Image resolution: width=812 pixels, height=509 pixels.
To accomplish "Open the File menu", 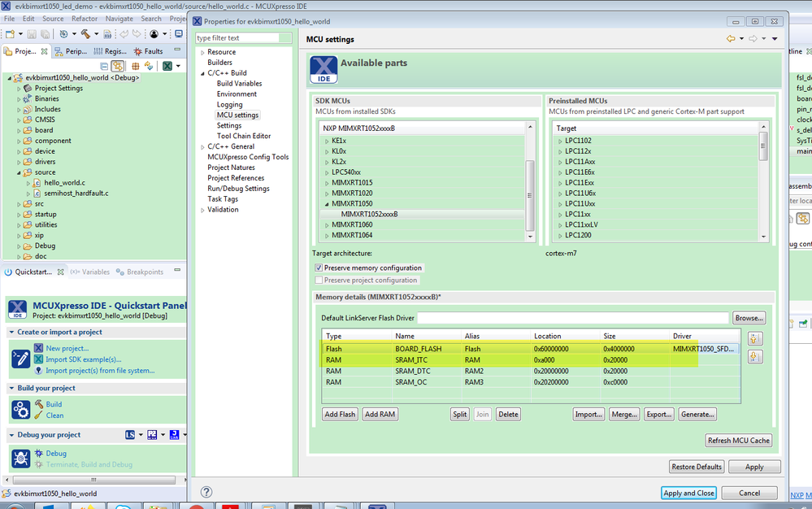I will point(9,19).
